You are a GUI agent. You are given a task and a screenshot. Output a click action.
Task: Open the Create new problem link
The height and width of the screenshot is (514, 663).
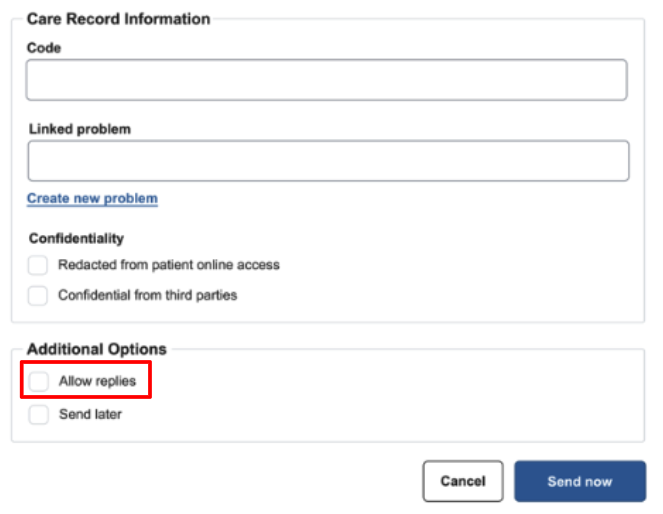pos(92,198)
